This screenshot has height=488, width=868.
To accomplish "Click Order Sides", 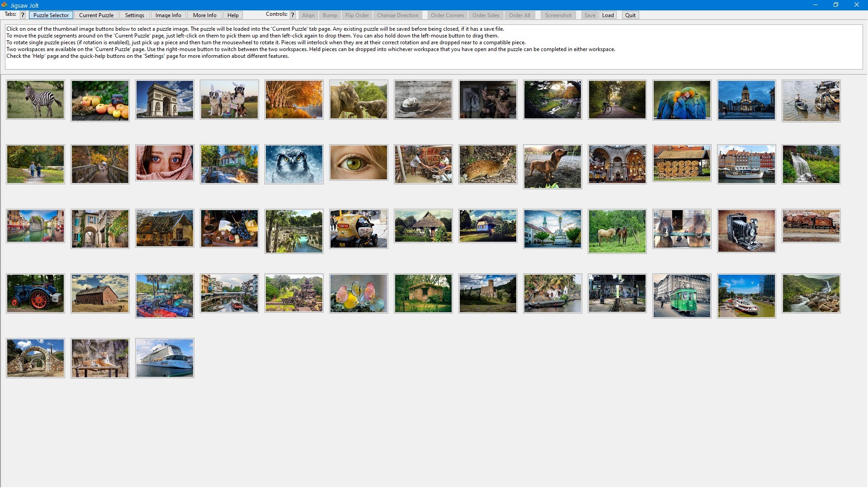I will (486, 15).
